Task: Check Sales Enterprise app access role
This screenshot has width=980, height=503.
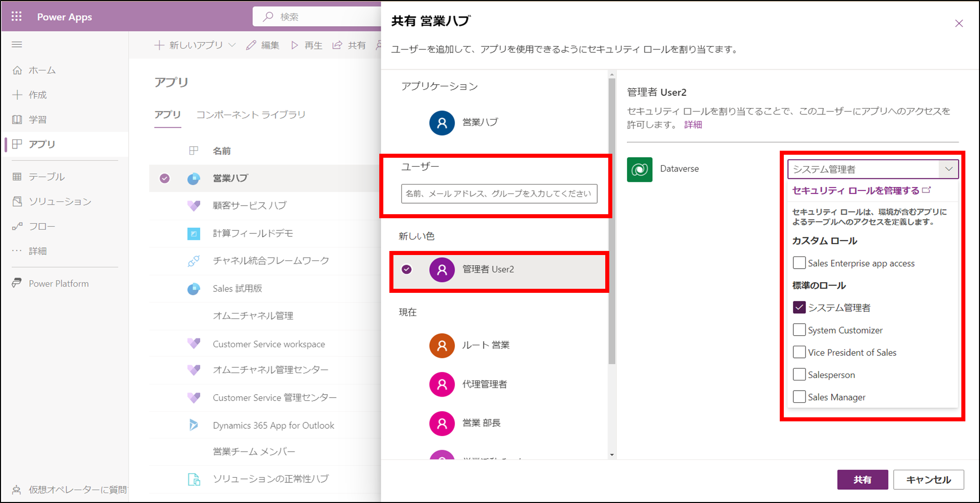Action: 799,263
